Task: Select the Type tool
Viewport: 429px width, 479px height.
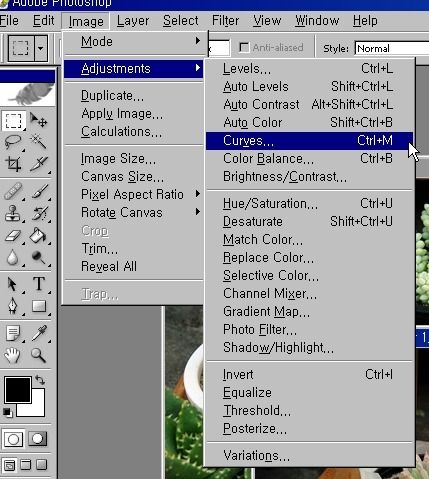Action: tap(39, 284)
